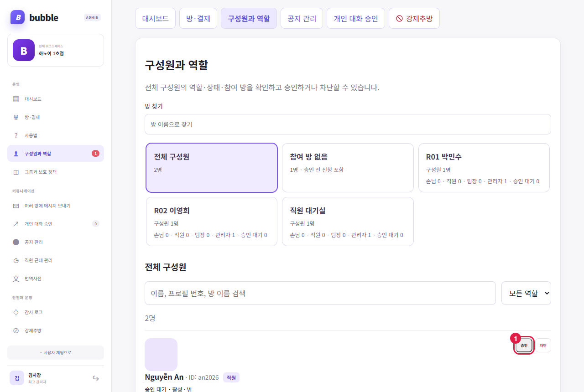
Task: Click arrow icon for sidebar 개인 대화 승인
Action: point(16,224)
